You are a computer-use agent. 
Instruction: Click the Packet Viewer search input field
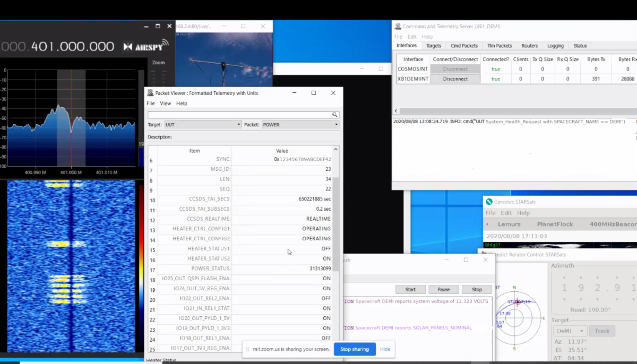(x=239, y=115)
